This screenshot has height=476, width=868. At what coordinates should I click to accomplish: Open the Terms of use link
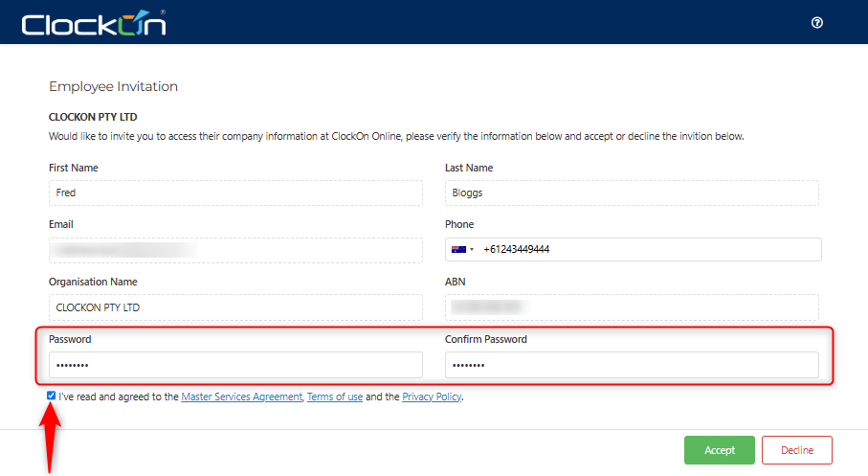coord(334,397)
